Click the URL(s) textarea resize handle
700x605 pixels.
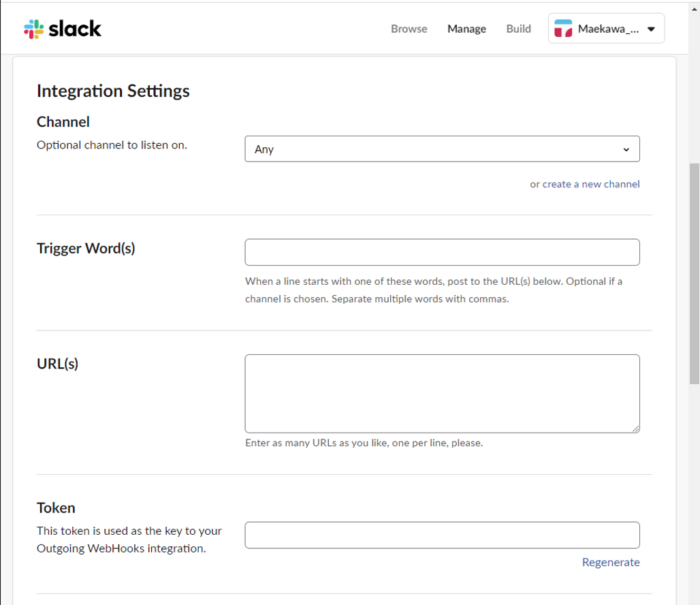pyautogui.click(x=636, y=429)
